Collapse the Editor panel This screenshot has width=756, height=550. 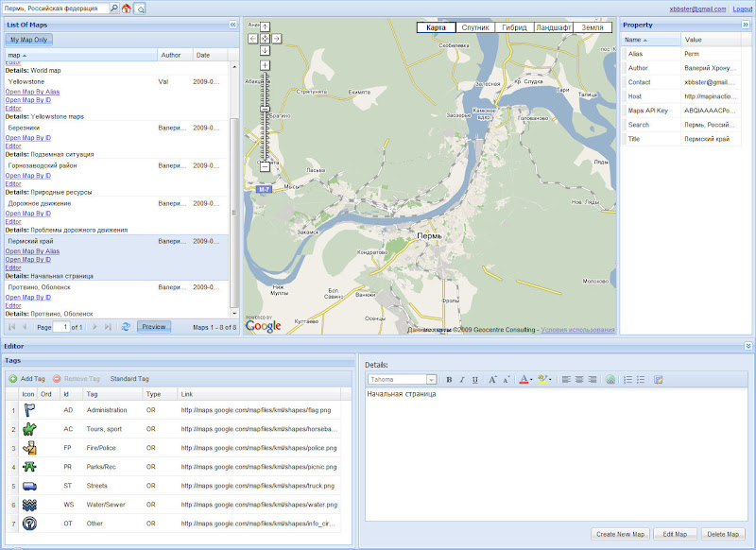(747, 346)
